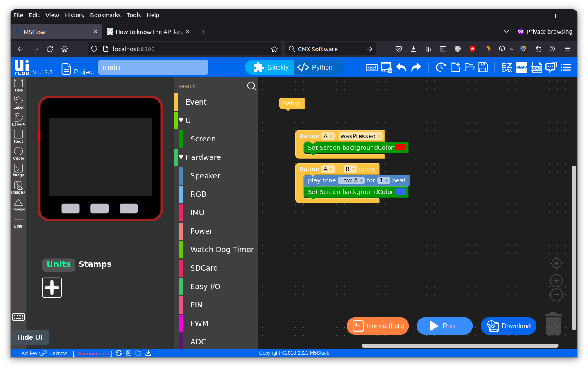Click status bar download icon

coord(148,353)
